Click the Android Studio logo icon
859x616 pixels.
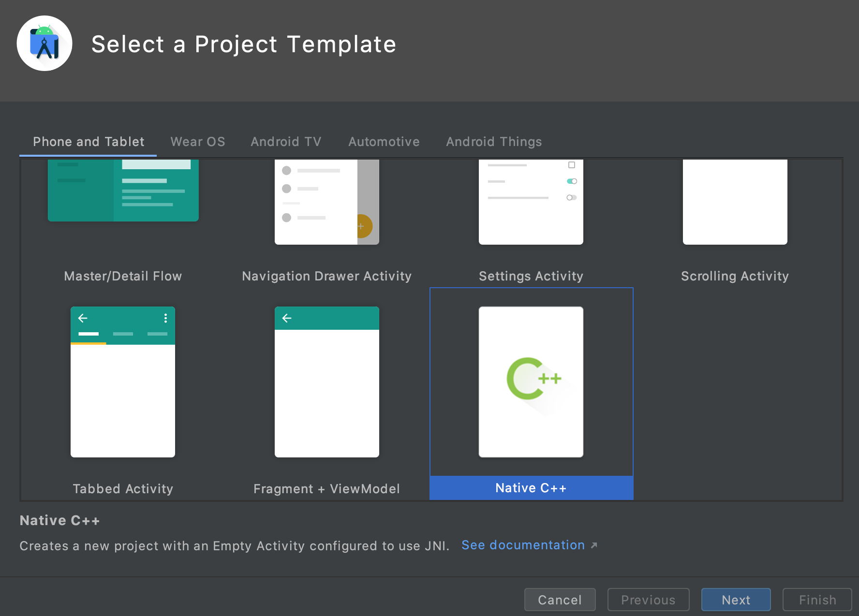(44, 44)
